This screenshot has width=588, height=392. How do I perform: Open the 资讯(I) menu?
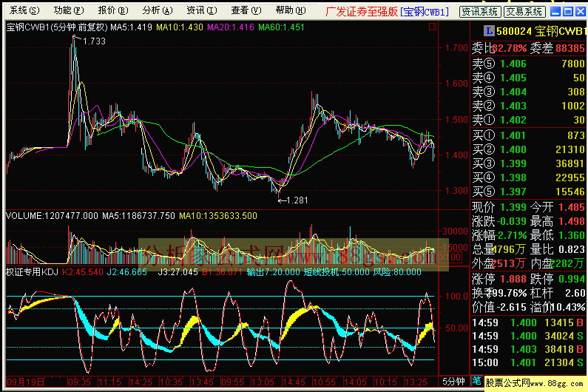[202, 10]
